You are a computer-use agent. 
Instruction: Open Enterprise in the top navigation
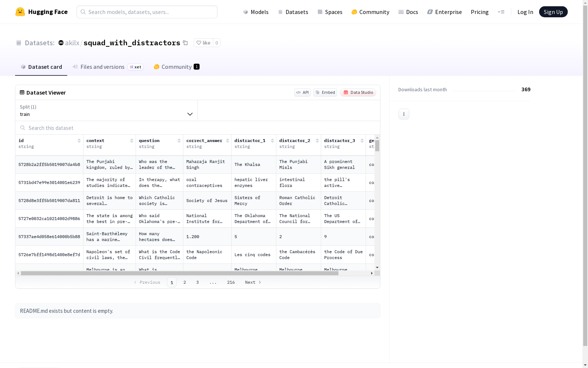445,12
